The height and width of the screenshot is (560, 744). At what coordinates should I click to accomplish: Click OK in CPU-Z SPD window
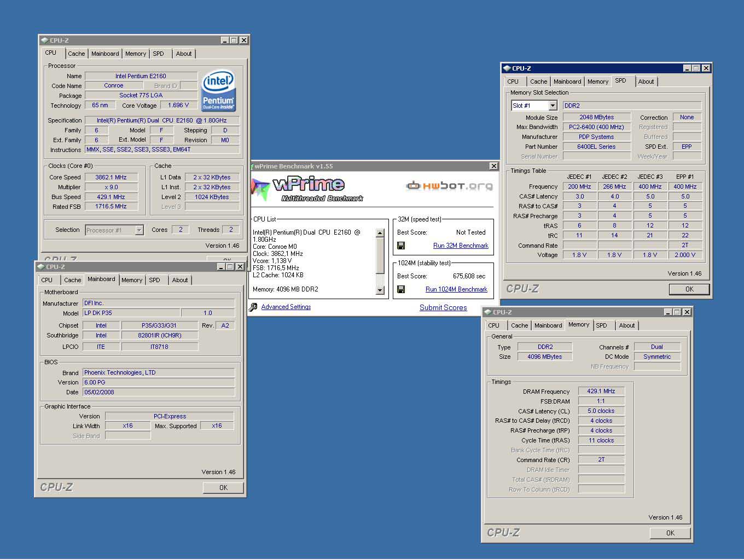point(689,289)
